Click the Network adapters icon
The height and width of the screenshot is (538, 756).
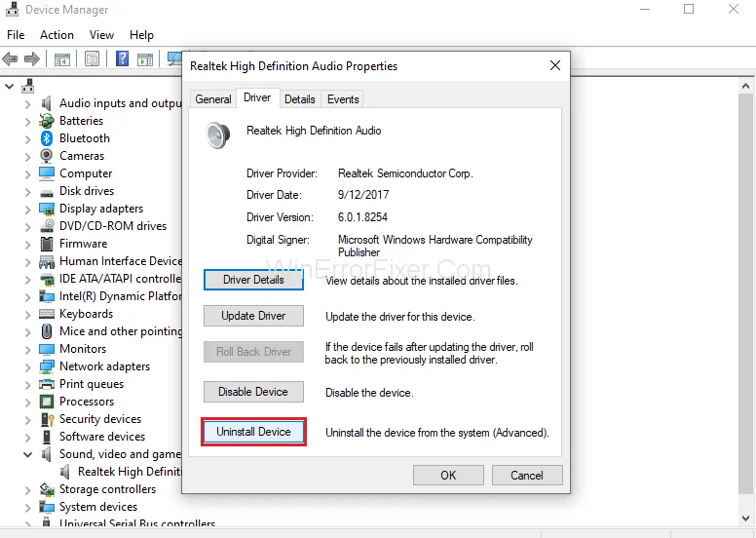pyautogui.click(x=47, y=366)
